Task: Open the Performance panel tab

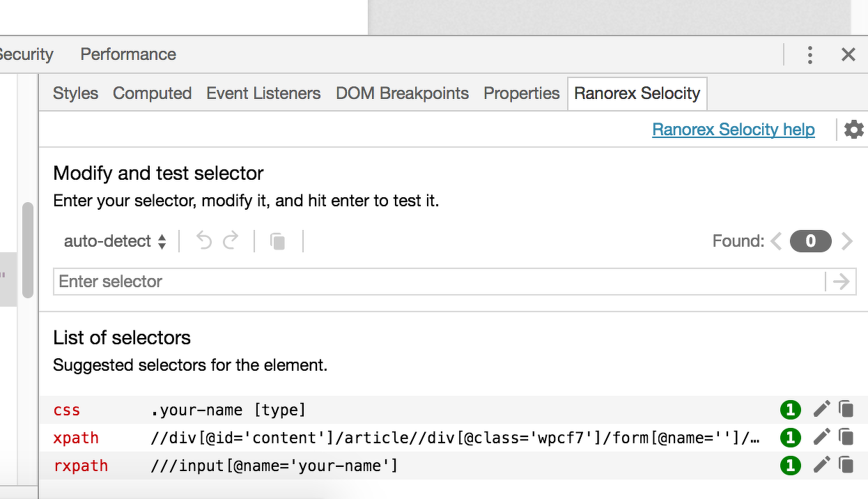Action: point(128,54)
